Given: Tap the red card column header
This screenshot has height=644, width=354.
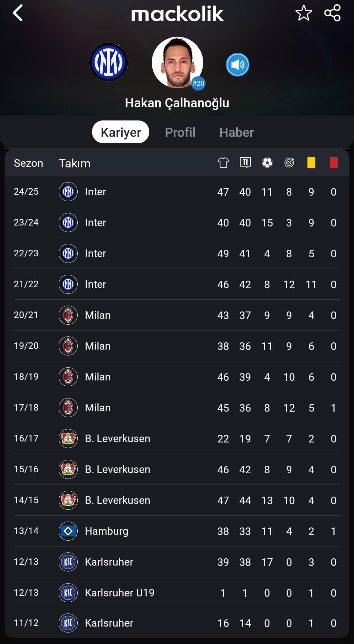Looking at the screenshot, I should [x=334, y=162].
